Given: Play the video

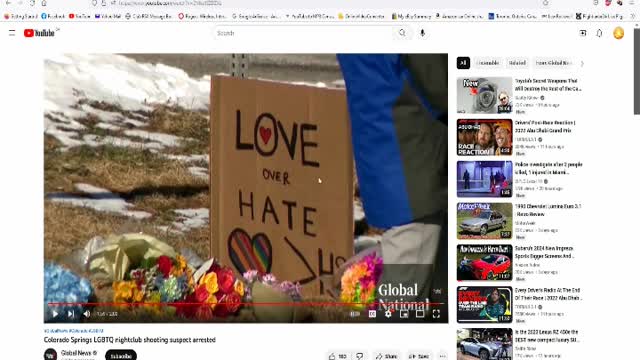Looking at the screenshot, I should [55, 313].
